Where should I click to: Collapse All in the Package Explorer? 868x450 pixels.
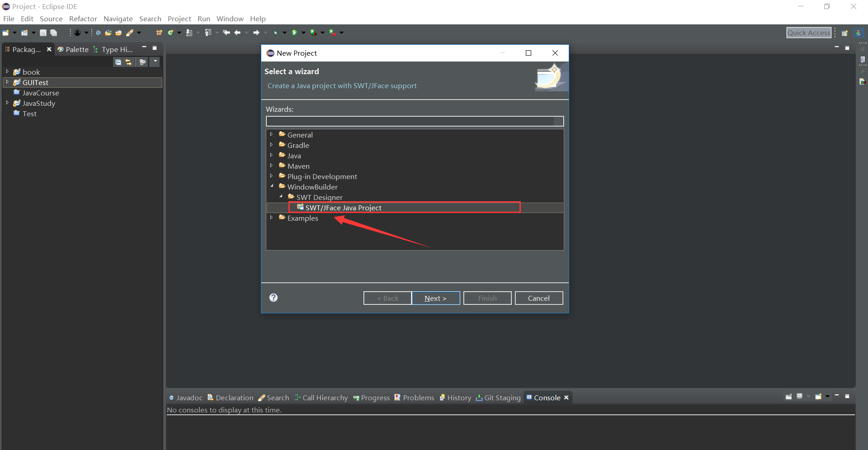click(118, 62)
